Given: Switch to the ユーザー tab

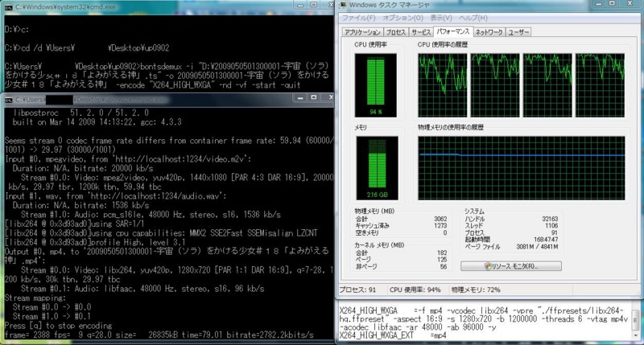Looking at the screenshot, I should (518, 32).
